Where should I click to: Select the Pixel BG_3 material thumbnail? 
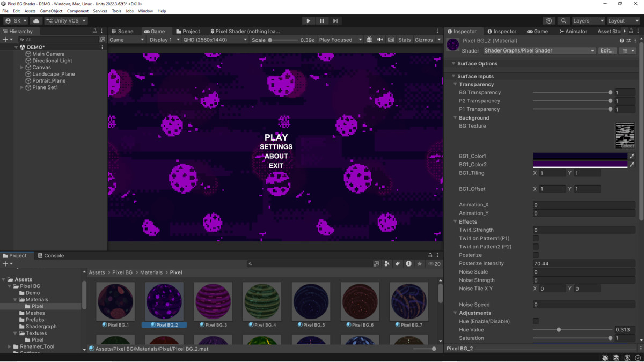[213, 301]
